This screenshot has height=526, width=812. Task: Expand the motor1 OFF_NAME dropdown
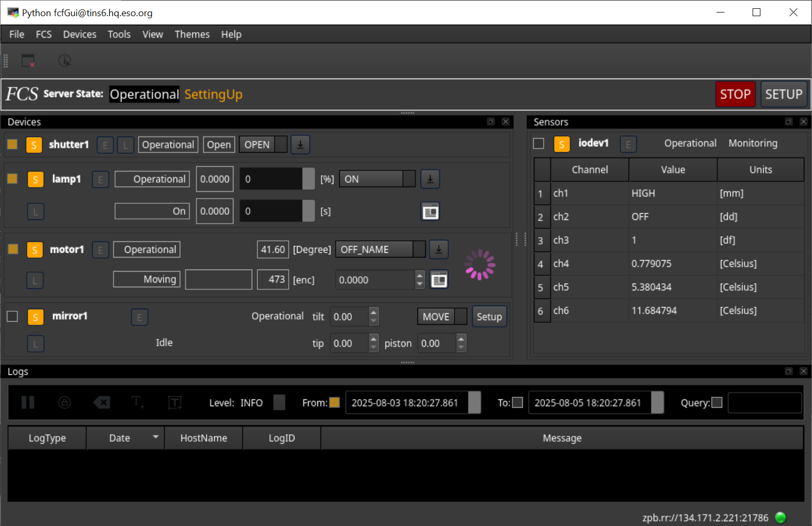[419, 250]
